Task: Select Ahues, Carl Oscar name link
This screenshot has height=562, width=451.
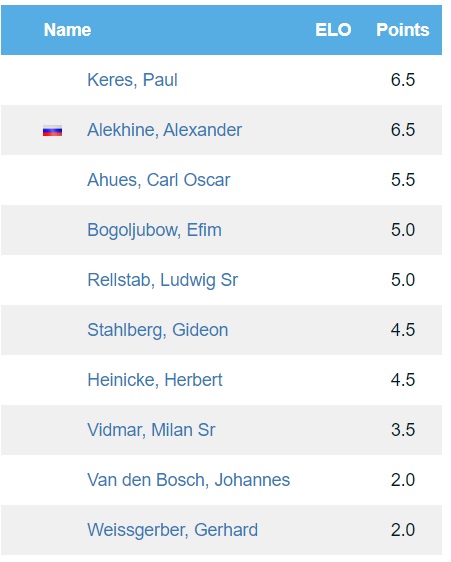Action: click(x=158, y=180)
